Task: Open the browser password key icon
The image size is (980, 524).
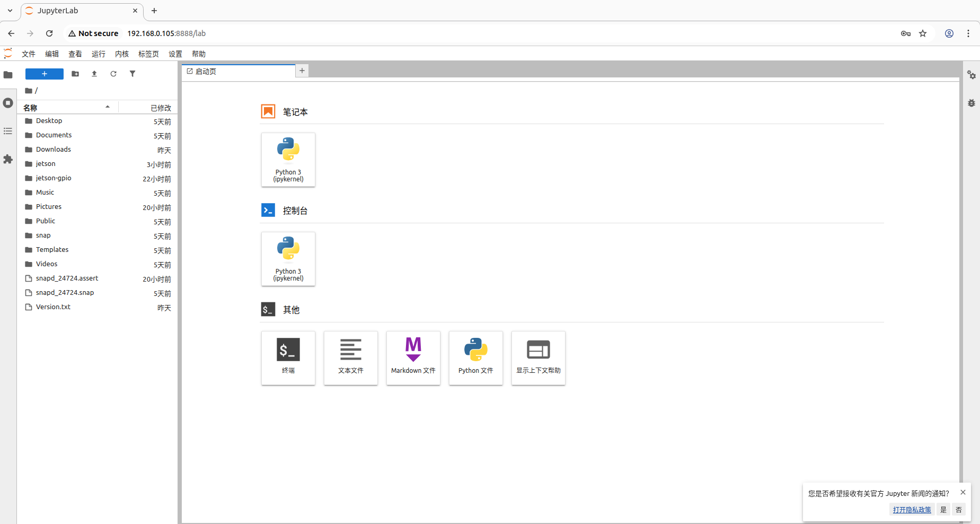Action: click(906, 33)
